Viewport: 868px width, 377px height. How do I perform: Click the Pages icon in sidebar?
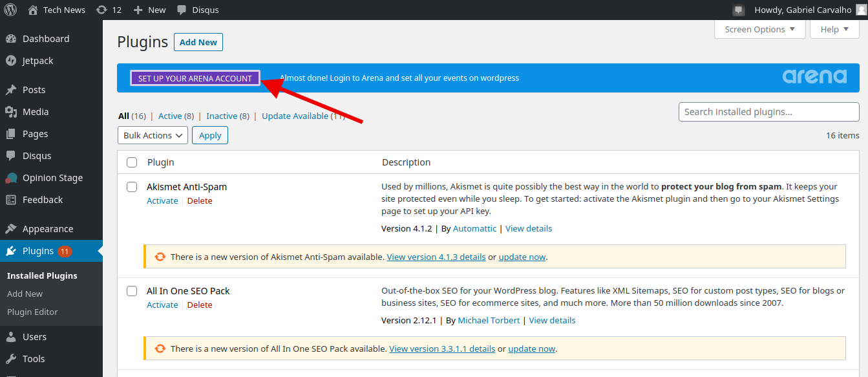tap(11, 134)
